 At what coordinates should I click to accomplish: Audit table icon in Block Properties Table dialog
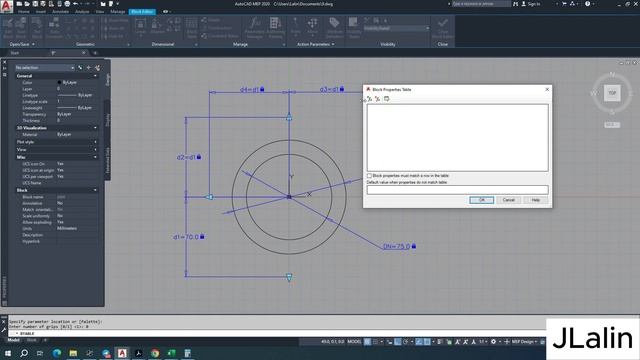pos(386,99)
